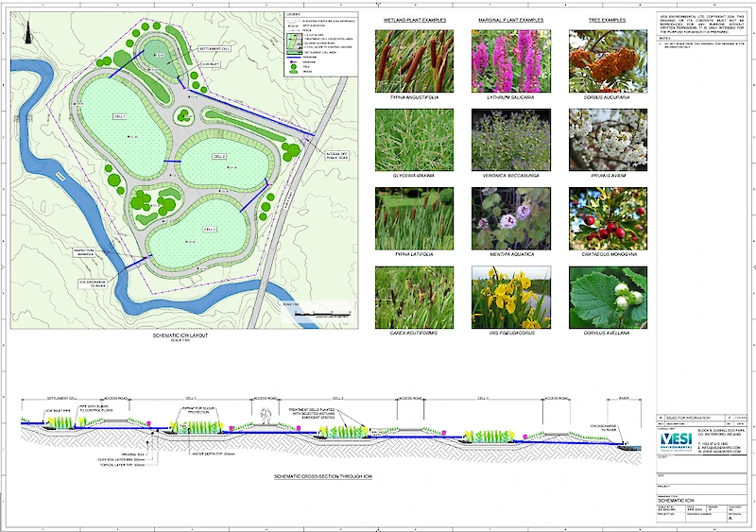This screenshot has width=756, height=532.
Task: Click the people figures on the cross-section road
Action: pyautogui.click(x=266, y=416)
